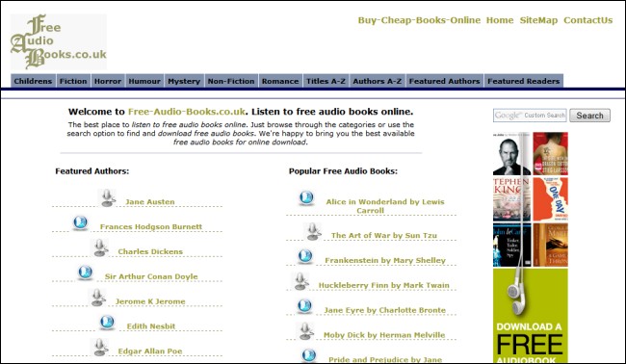
Task: Open the ContactUs link
Action: (x=588, y=20)
